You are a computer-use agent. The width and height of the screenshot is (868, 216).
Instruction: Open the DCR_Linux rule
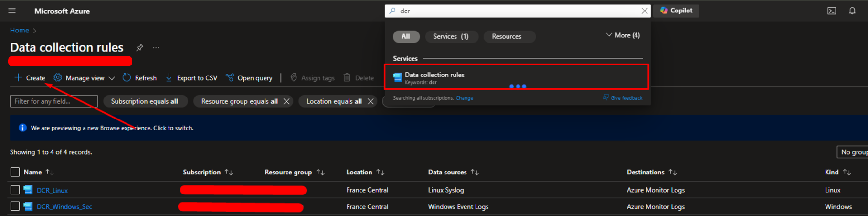pos(52,190)
